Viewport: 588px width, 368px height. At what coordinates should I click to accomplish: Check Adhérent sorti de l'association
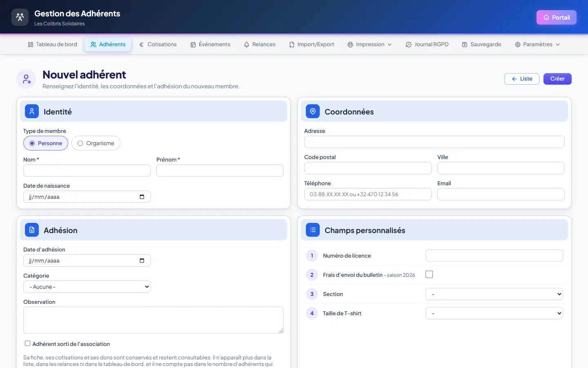(x=27, y=343)
